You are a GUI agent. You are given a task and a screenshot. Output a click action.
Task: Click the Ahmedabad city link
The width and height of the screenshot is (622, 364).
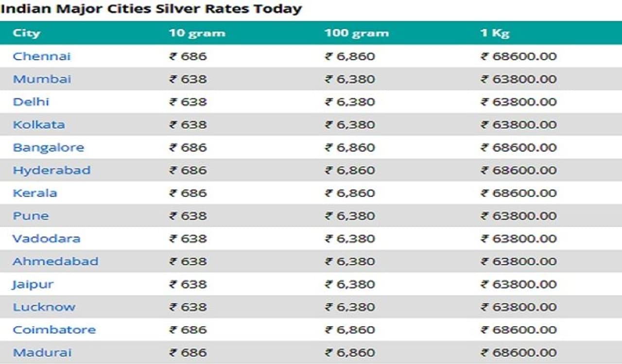pos(55,262)
